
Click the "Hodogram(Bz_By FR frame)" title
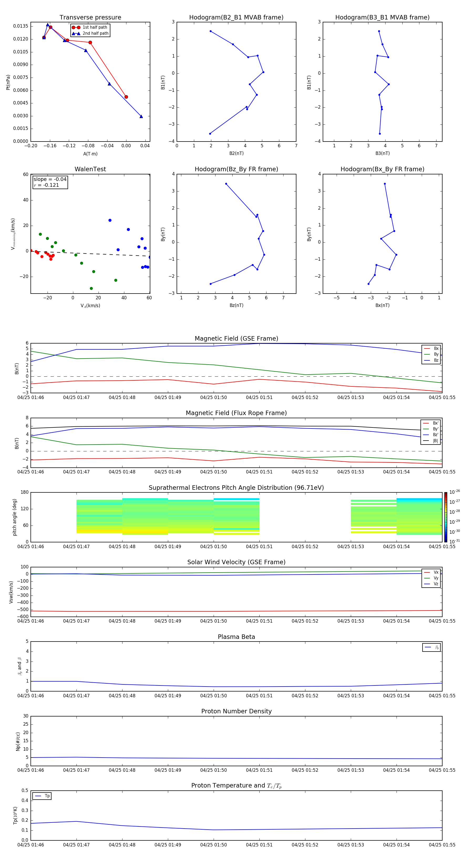[236, 169]
